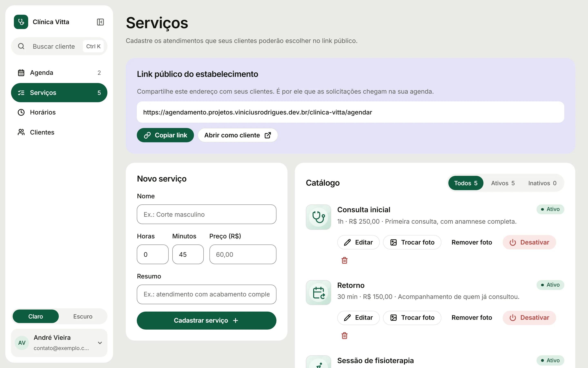Click the Ctrl K shortcut hint

93,46
